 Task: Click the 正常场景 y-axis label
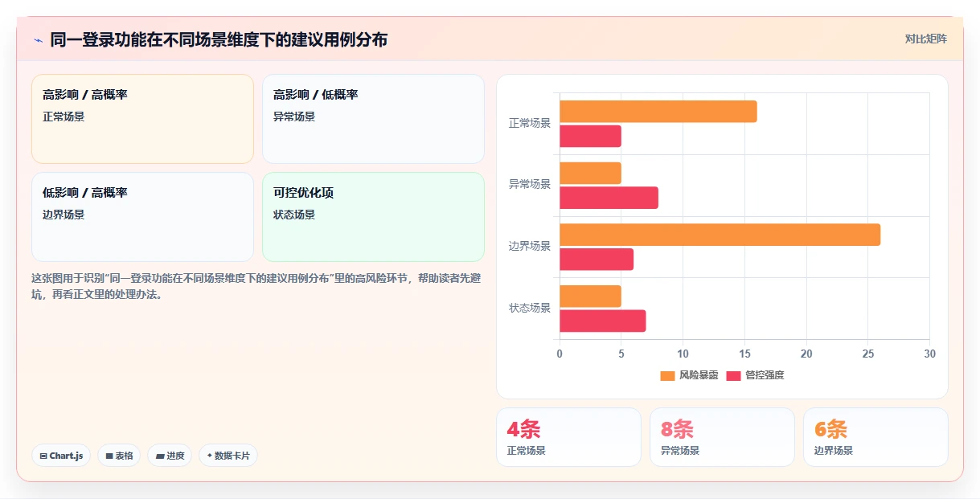[x=530, y=124]
